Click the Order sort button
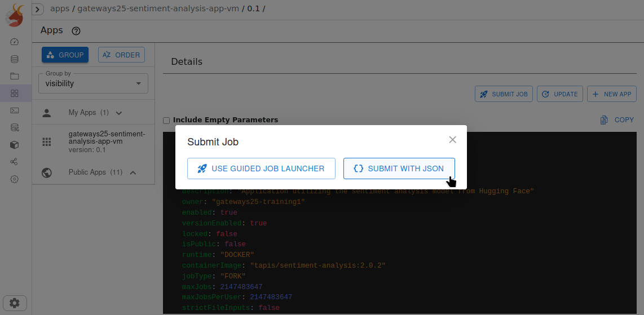644x315 pixels. tap(121, 55)
